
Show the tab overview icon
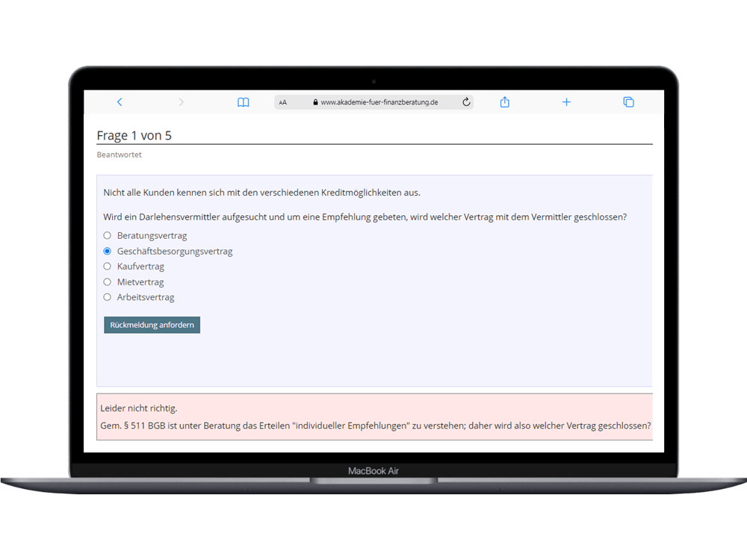tap(628, 102)
